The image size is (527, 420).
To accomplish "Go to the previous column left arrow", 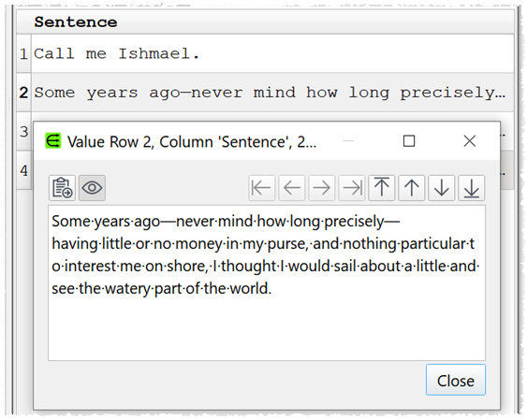I will 292,188.
